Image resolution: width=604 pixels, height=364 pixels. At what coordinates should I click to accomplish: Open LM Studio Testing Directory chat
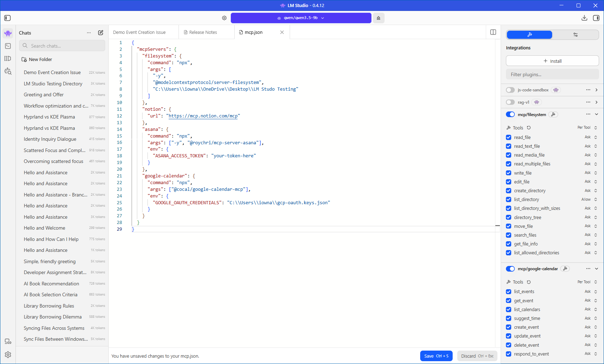coord(62,84)
